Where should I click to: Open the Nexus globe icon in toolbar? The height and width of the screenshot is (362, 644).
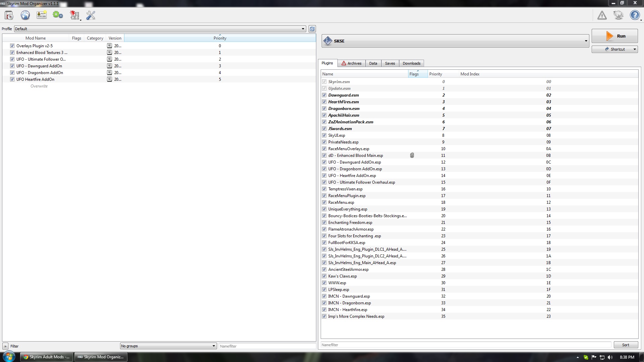pyautogui.click(x=25, y=15)
